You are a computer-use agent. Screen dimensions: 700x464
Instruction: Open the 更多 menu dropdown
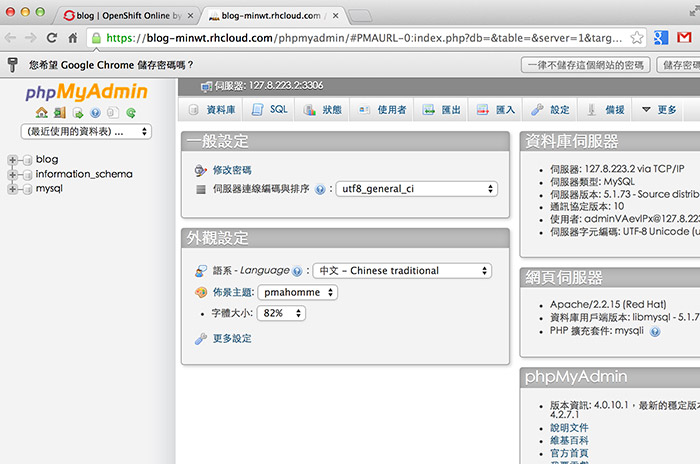tap(659, 109)
